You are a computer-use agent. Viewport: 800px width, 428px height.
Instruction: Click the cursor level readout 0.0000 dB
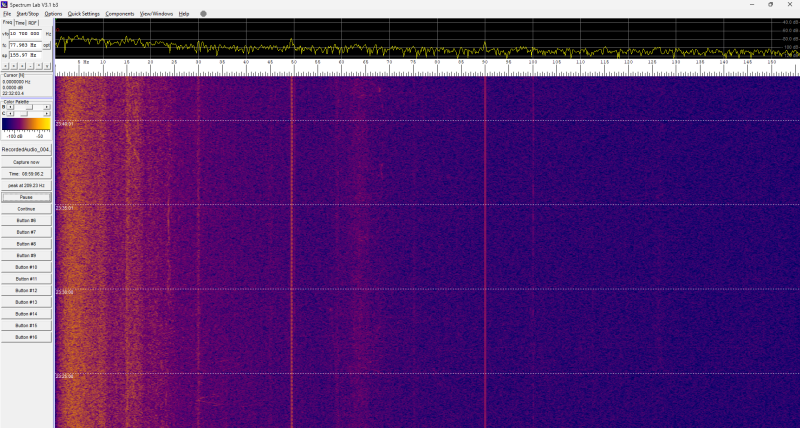[13, 87]
